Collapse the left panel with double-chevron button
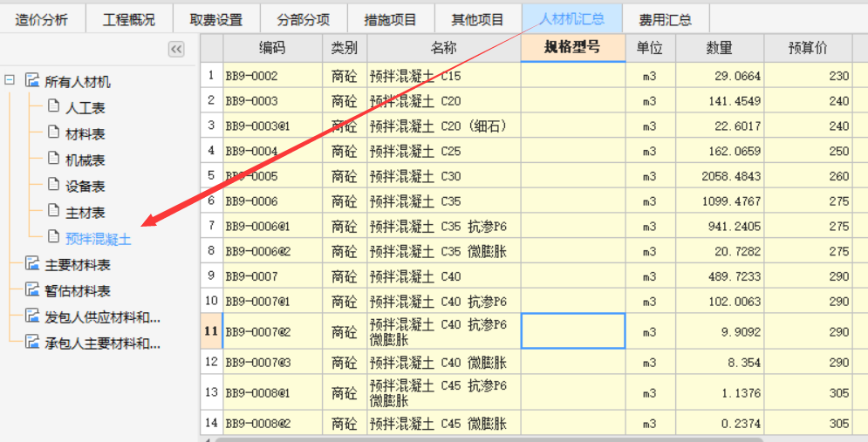The width and height of the screenshot is (868, 442). coord(176,49)
